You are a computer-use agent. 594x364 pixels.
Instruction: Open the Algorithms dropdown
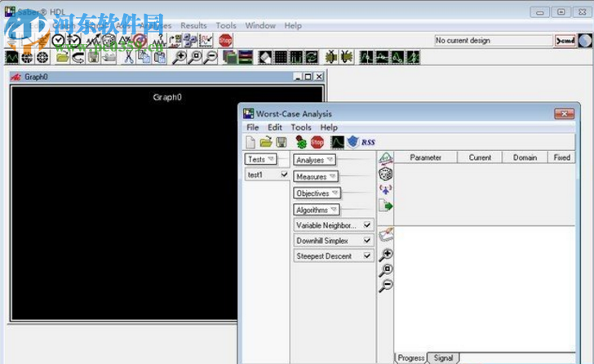(x=317, y=210)
